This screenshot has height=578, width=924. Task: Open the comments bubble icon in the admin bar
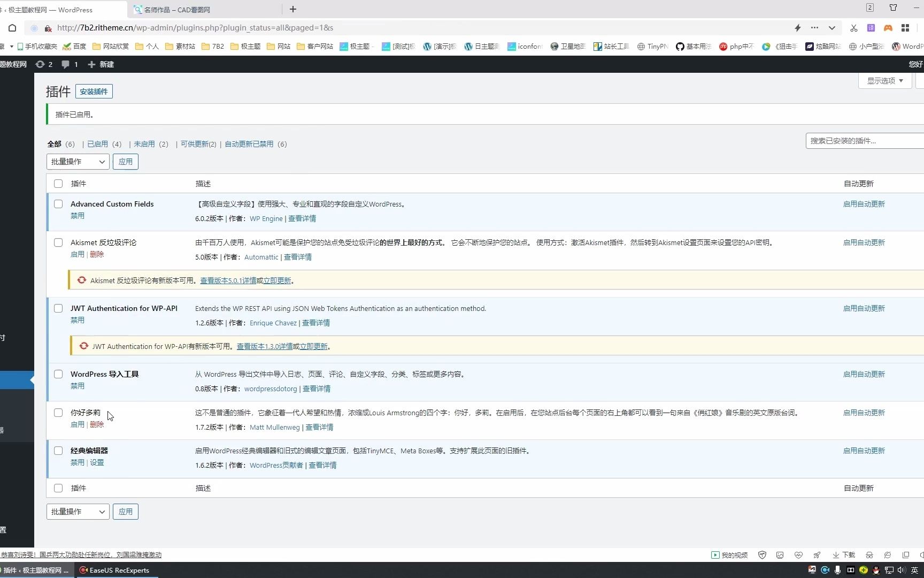coord(70,64)
